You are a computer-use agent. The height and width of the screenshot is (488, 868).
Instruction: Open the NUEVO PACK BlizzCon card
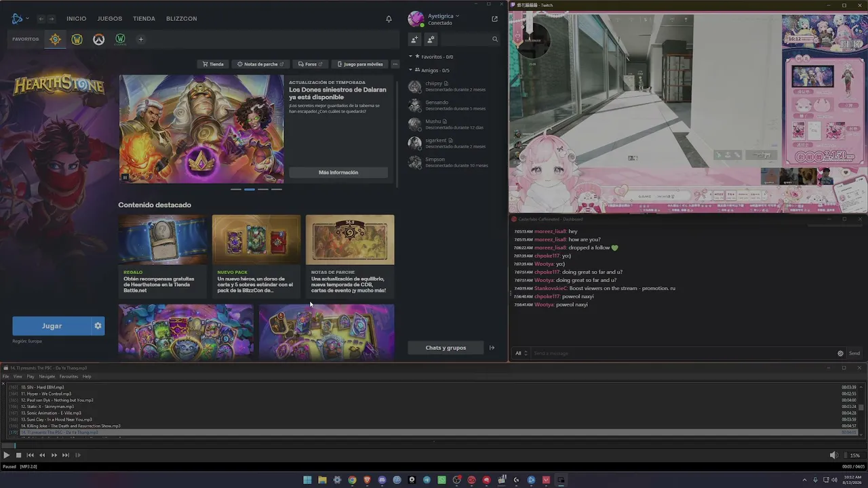(x=256, y=256)
